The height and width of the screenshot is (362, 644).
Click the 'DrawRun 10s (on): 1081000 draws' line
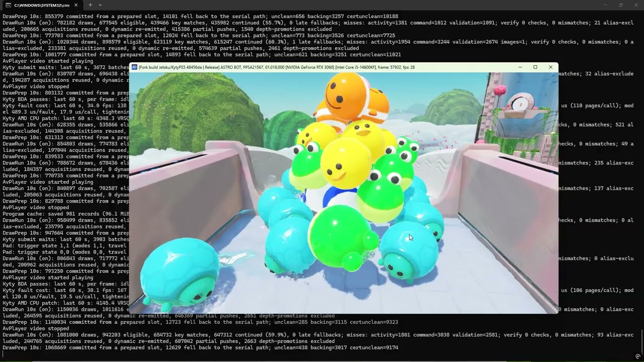(318, 337)
